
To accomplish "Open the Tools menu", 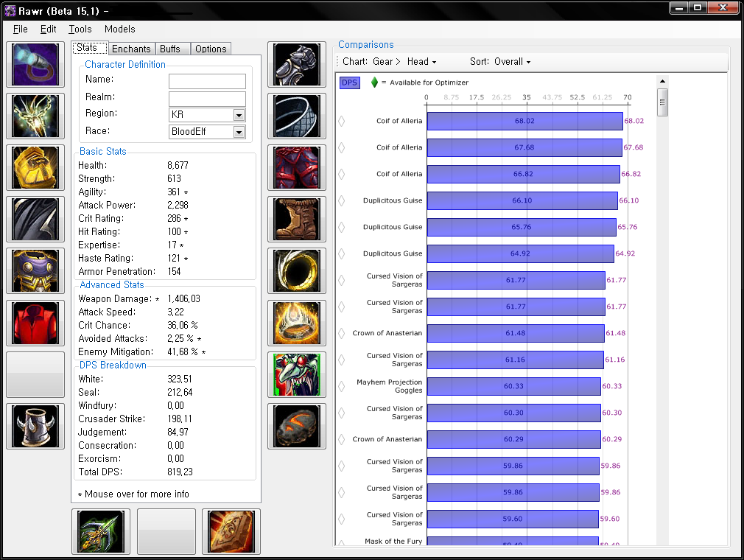I will coord(80,29).
